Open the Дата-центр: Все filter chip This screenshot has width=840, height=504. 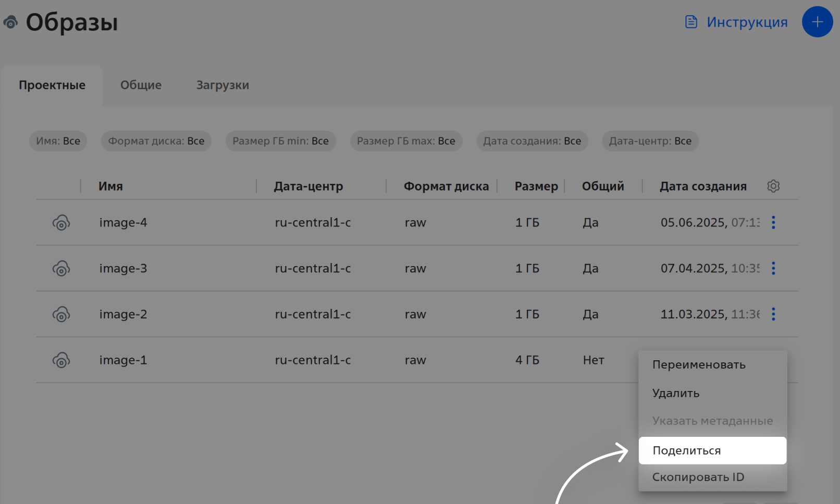click(650, 141)
